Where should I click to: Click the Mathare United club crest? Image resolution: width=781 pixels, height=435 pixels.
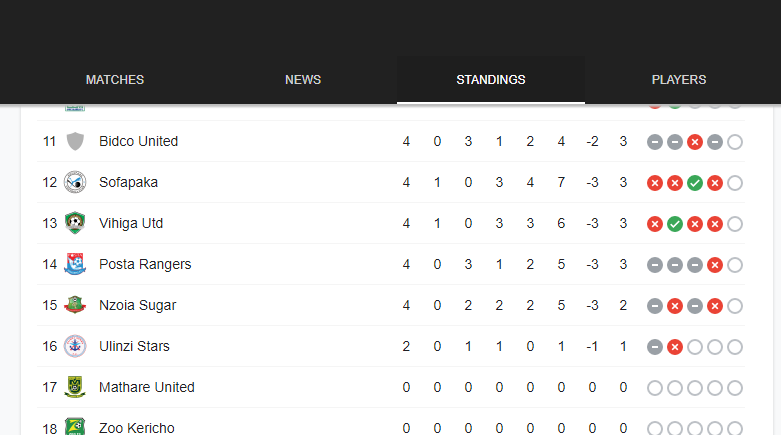[75, 387]
